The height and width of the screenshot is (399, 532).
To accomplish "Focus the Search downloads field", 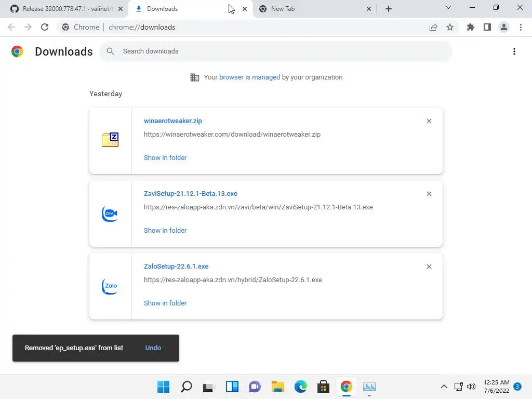I will pyautogui.click(x=276, y=51).
